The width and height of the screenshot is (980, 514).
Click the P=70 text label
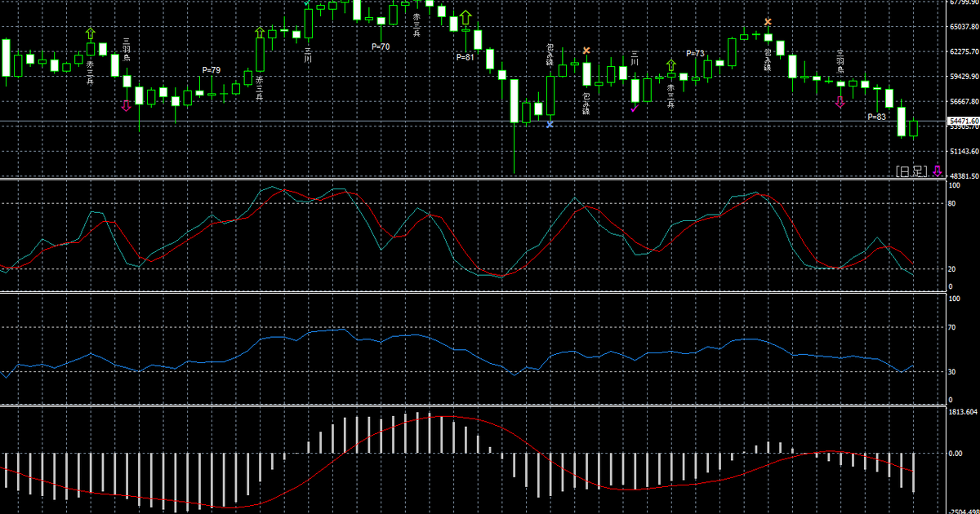[381, 47]
